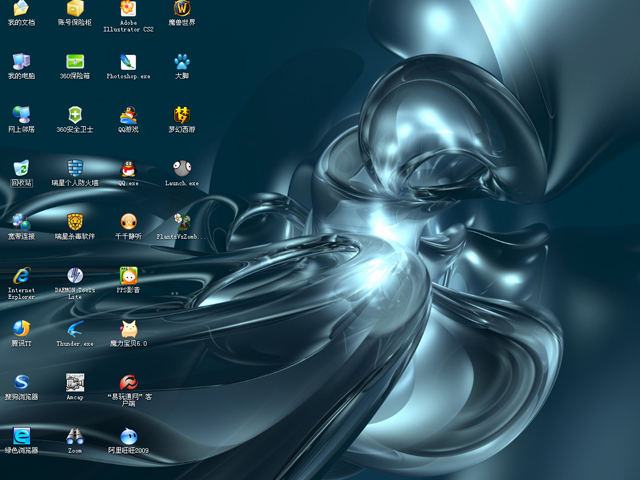640x480 pixels.
Task: Select the 魔兽世界 (World of Warcraft) icon
Action: point(181,8)
